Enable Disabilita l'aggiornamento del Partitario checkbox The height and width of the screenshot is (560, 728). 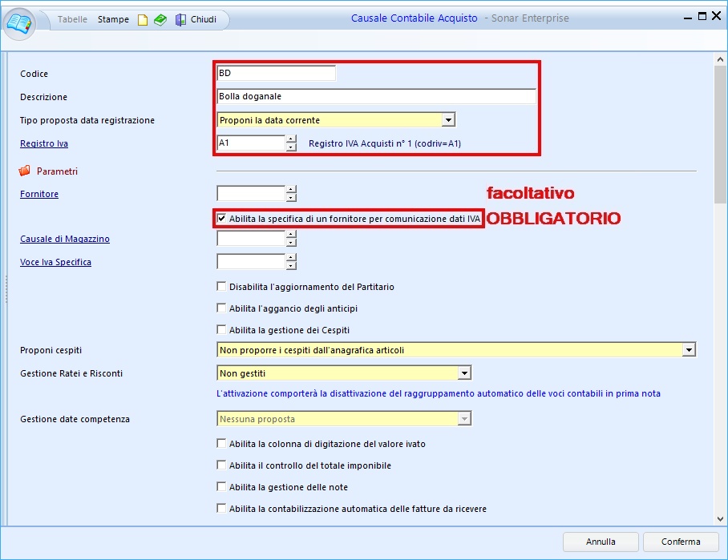click(222, 287)
